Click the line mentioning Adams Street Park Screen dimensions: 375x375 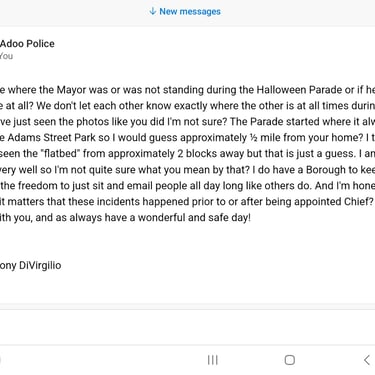(x=187, y=138)
